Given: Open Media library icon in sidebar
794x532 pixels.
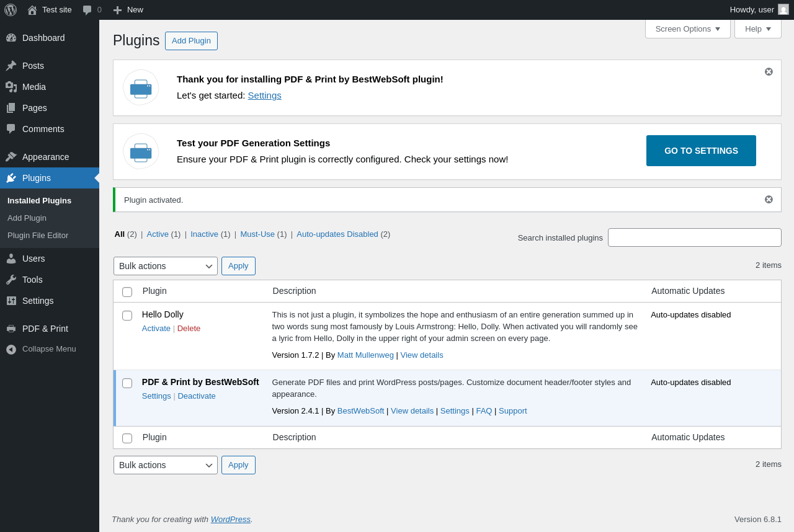Looking at the screenshot, I should 11,87.
